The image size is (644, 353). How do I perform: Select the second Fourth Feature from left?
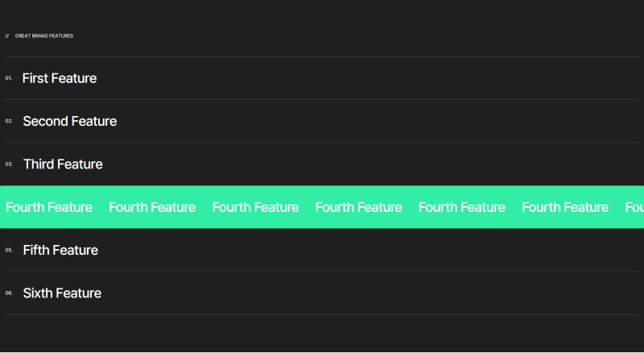152,207
